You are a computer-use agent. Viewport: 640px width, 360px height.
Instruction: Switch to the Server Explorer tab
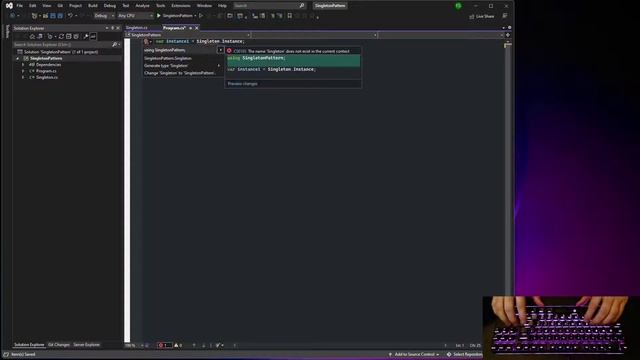pos(87,345)
